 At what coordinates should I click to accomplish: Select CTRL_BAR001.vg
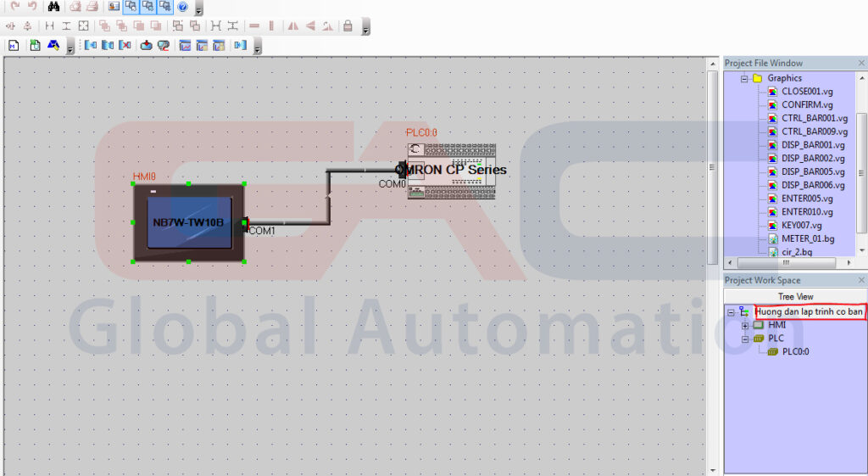[815, 118]
